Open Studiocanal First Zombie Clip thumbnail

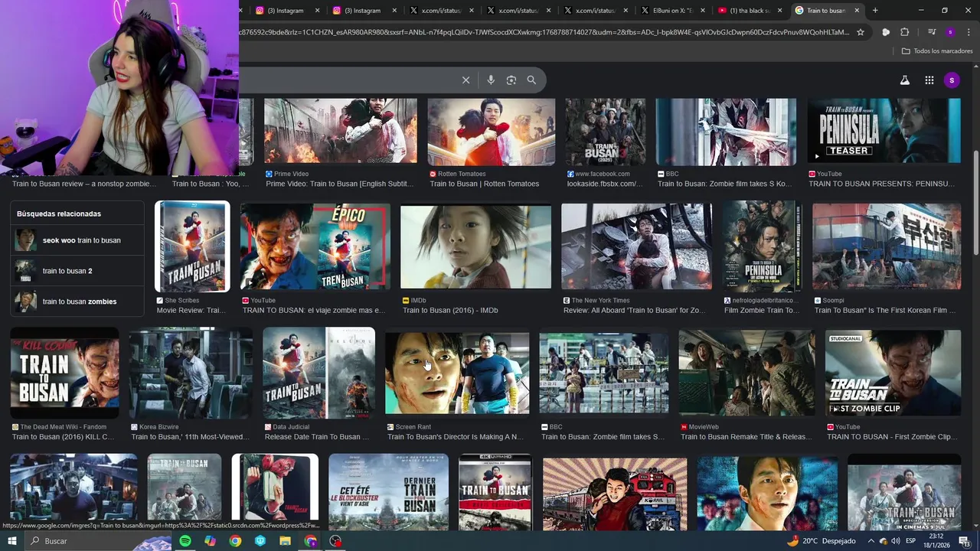(x=893, y=372)
